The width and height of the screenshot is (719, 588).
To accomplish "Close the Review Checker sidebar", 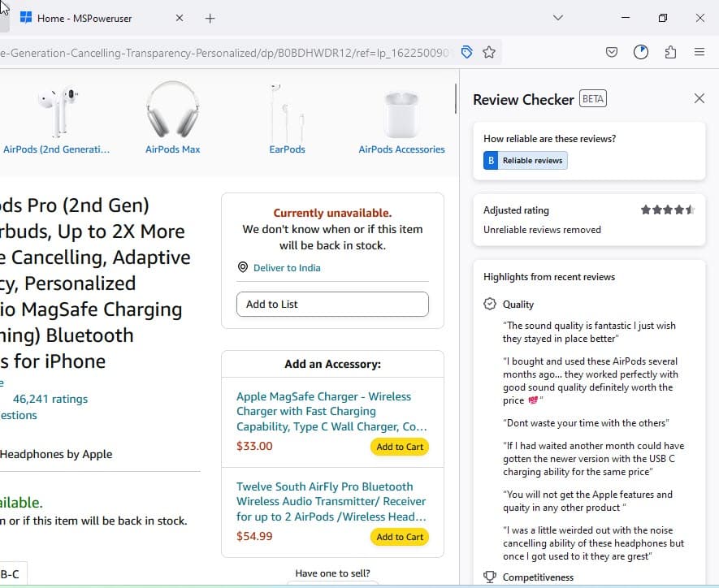I will 699,98.
